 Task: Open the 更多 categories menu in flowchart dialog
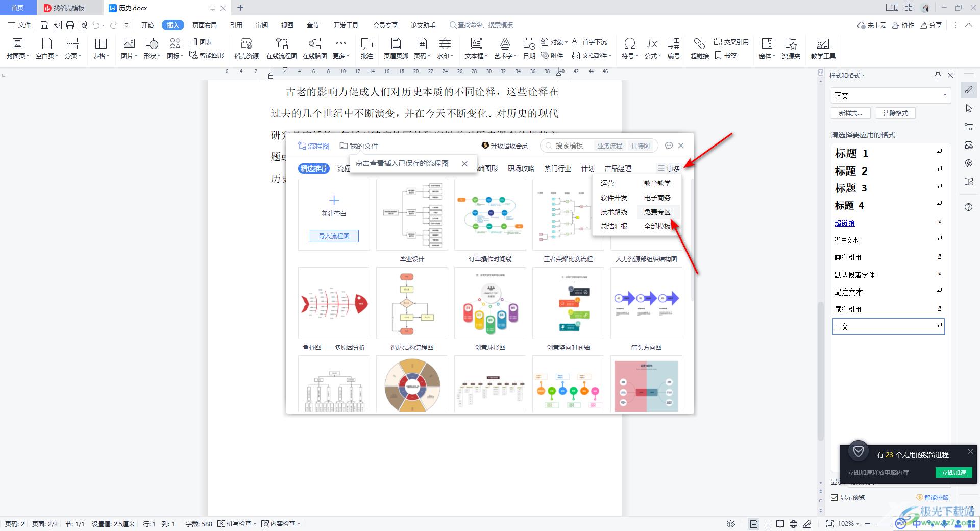pyautogui.click(x=669, y=168)
